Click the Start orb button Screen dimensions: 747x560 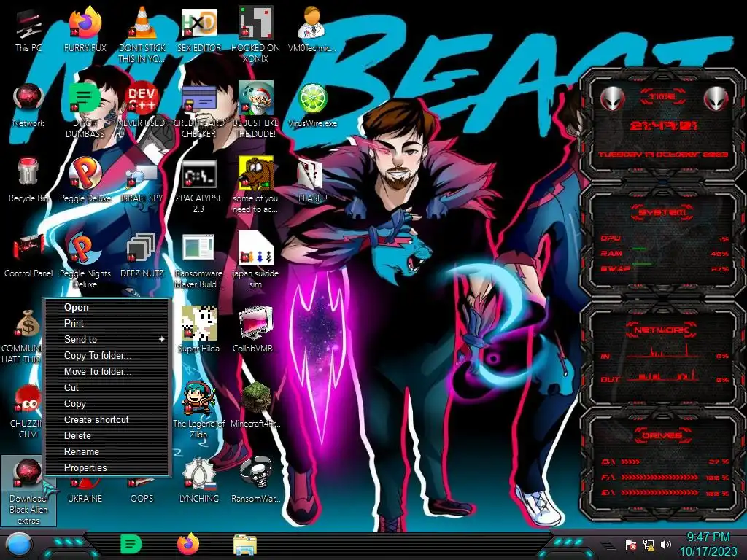click(18, 545)
